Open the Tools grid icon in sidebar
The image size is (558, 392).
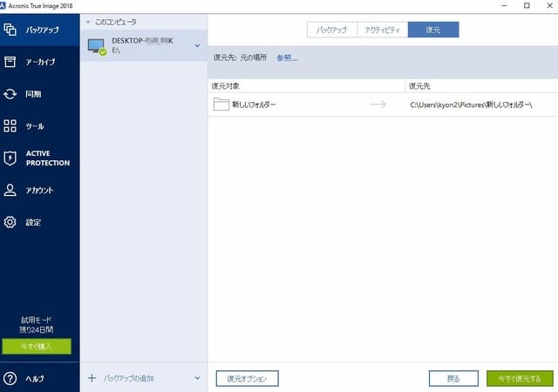[x=10, y=126]
